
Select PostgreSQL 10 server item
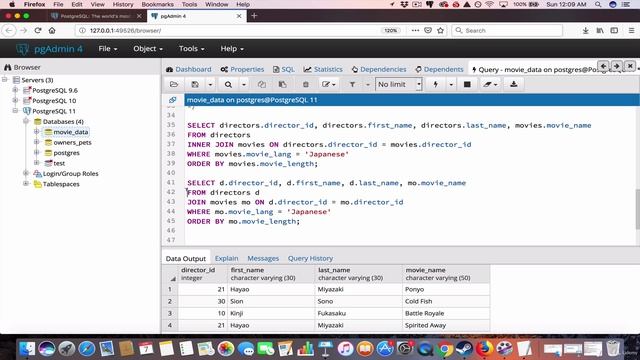54,101
